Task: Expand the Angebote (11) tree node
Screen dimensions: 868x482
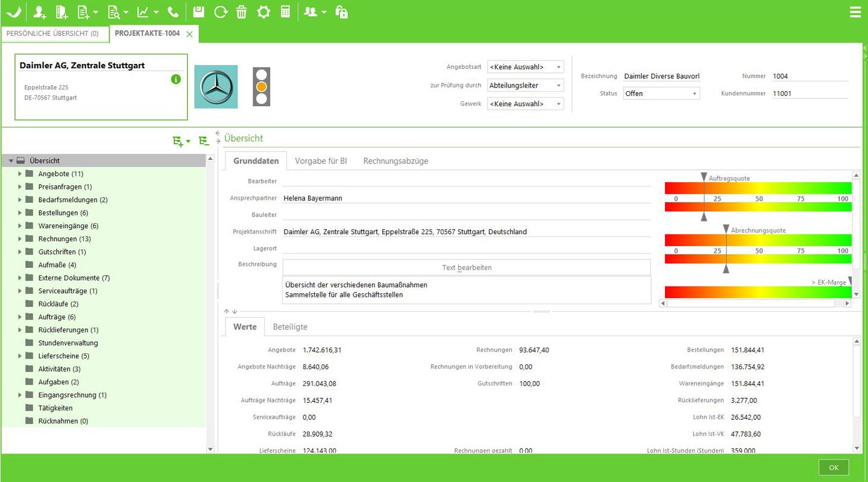Action: [x=20, y=174]
